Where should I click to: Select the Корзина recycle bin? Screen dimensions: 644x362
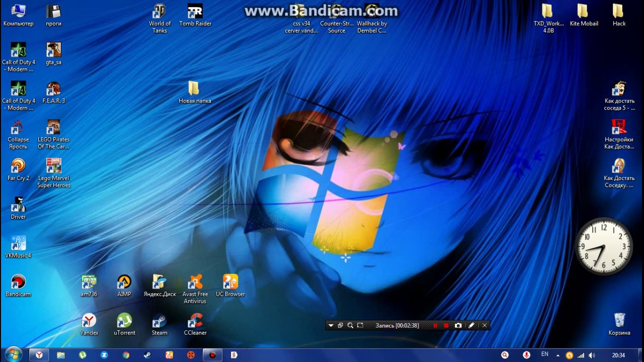coord(619,324)
